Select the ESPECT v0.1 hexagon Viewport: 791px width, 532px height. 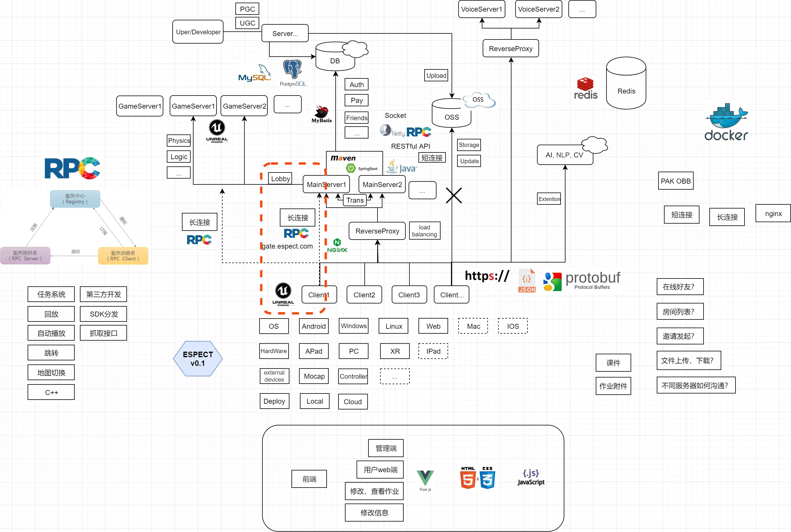point(198,359)
